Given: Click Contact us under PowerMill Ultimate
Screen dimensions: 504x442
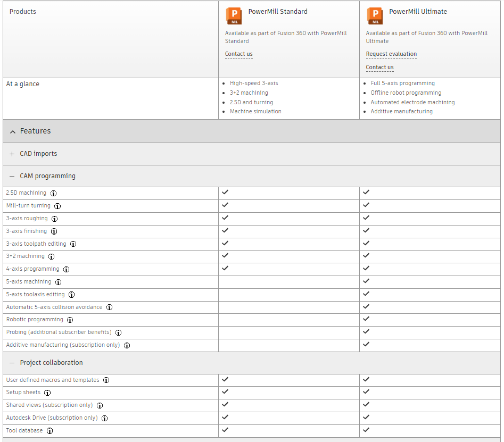Looking at the screenshot, I should [379, 67].
